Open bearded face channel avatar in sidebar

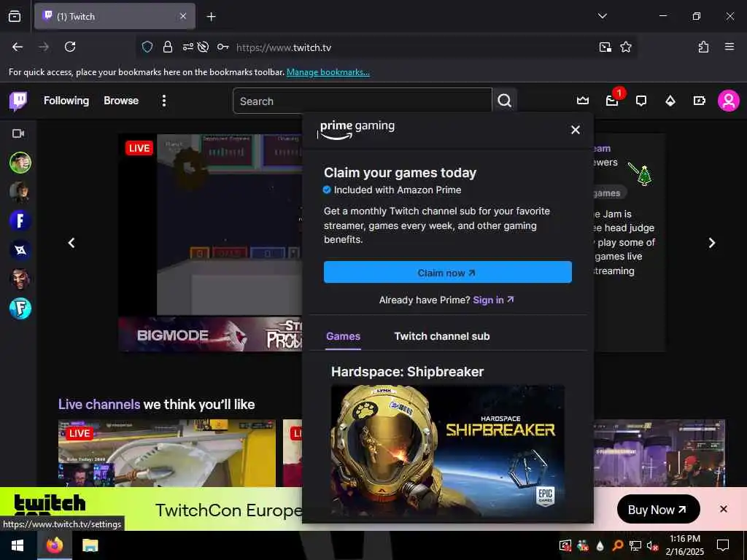point(20,279)
